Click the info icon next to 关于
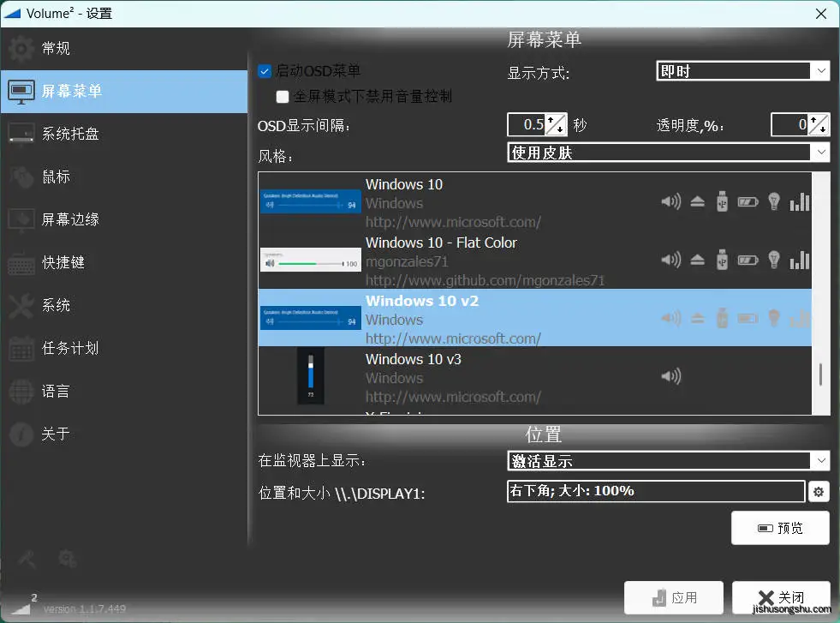The image size is (840, 623). 21,434
